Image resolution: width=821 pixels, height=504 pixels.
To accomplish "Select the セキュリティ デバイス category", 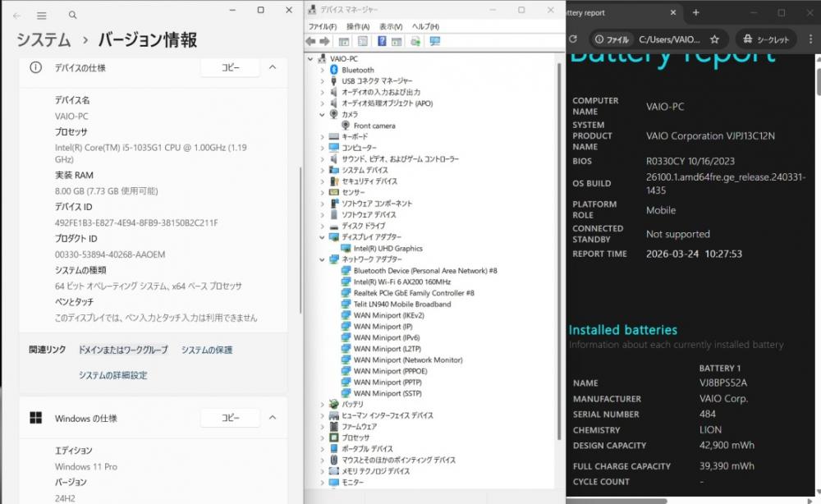I will 369,181.
